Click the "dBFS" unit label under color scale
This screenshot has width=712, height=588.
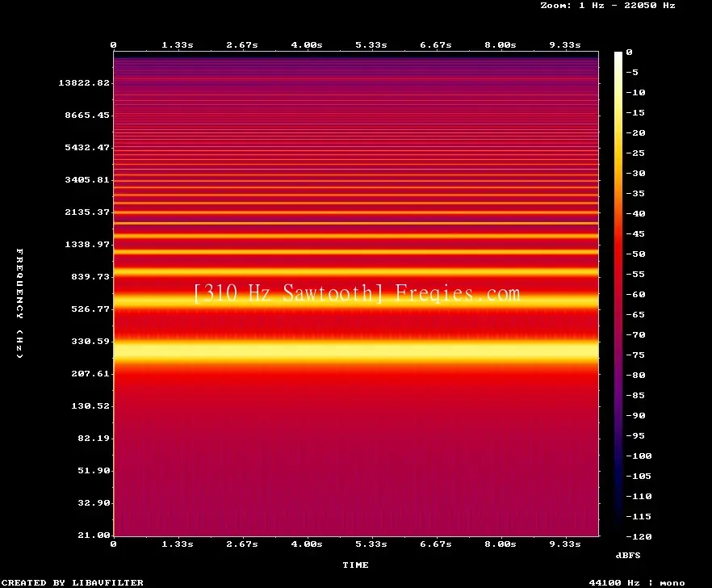point(628,555)
